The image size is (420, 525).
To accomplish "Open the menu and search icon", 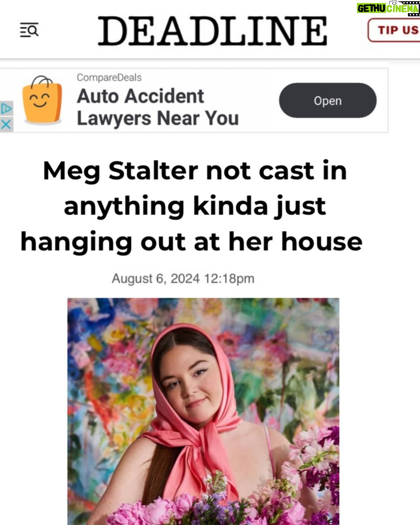I will 29,30.
